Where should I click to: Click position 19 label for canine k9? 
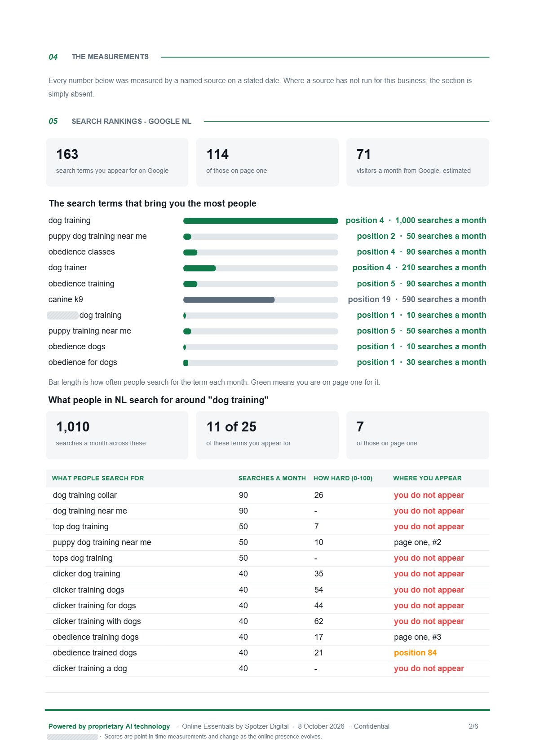(369, 299)
